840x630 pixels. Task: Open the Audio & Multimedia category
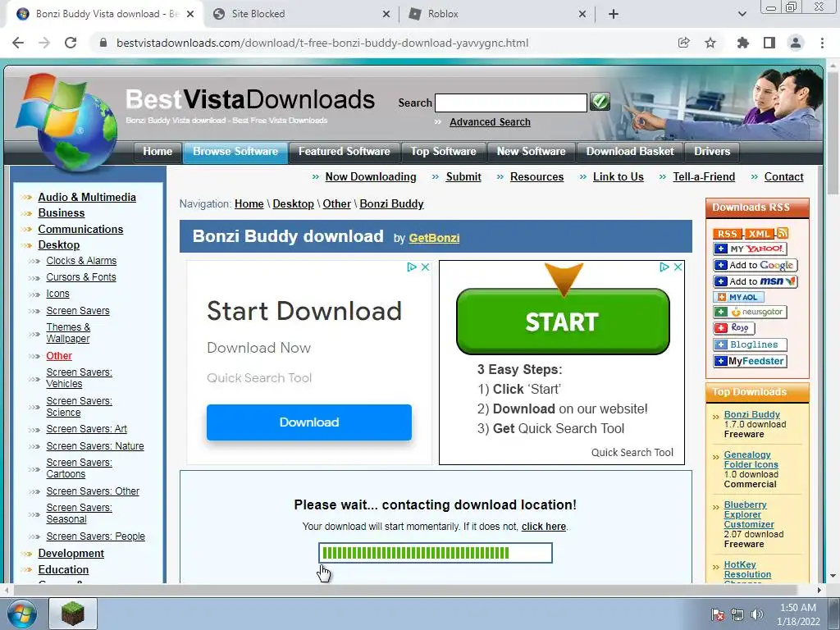pos(87,197)
